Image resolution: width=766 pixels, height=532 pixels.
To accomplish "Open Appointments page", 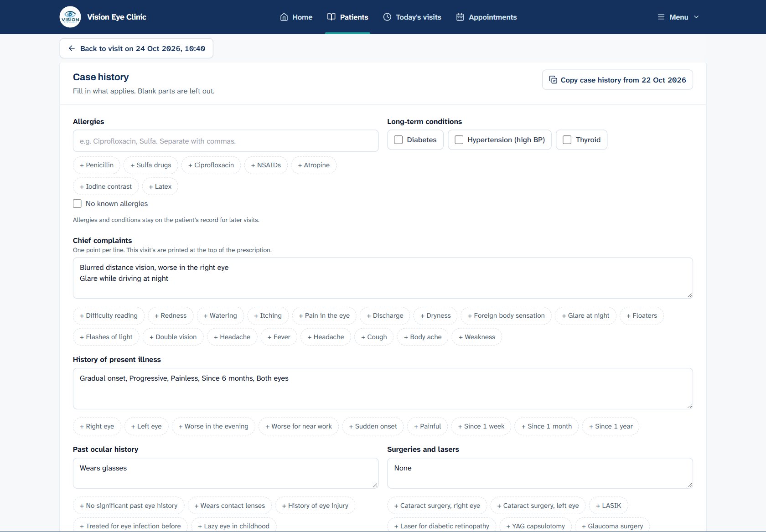I will pos(487,17).
